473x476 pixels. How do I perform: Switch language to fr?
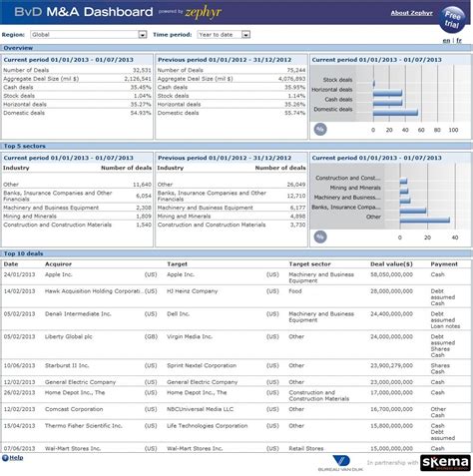[x=459, y=41]
